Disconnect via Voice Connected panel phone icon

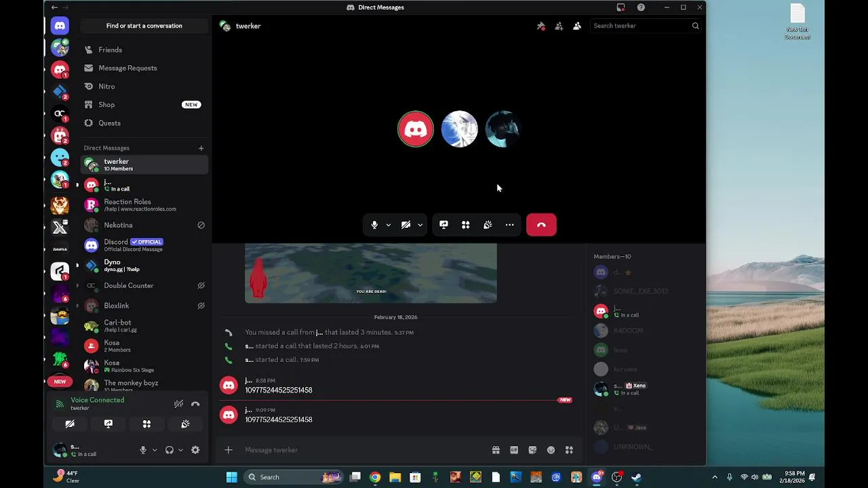coord(195,403)
